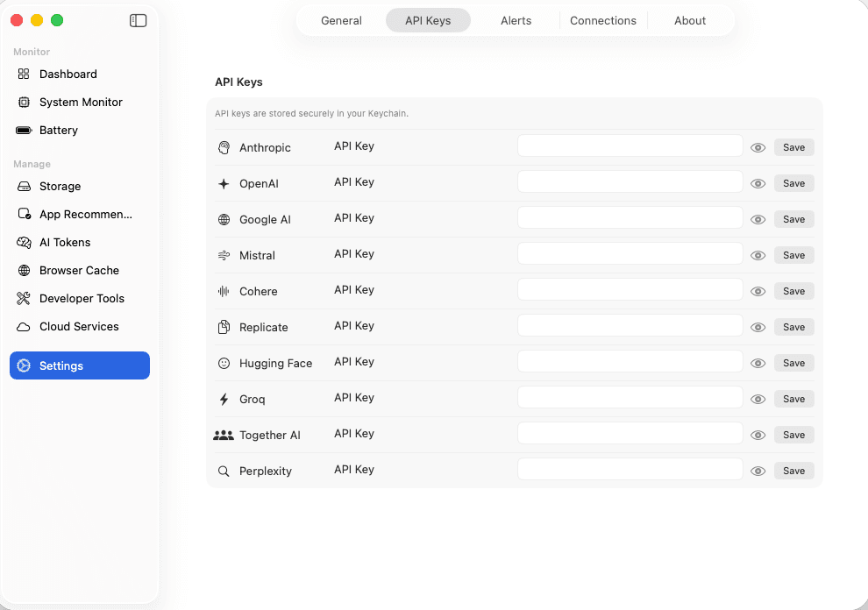The height and width of the screenshot is (610, 868).
Task: Save the OpenAI API key
Action: [793, 183]
